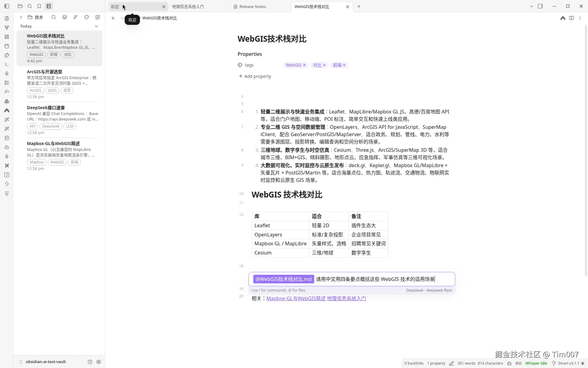The width and height of the screenshot is (588, 368).
Task: Go back to parent folder chevron
Action: [21, 17]
